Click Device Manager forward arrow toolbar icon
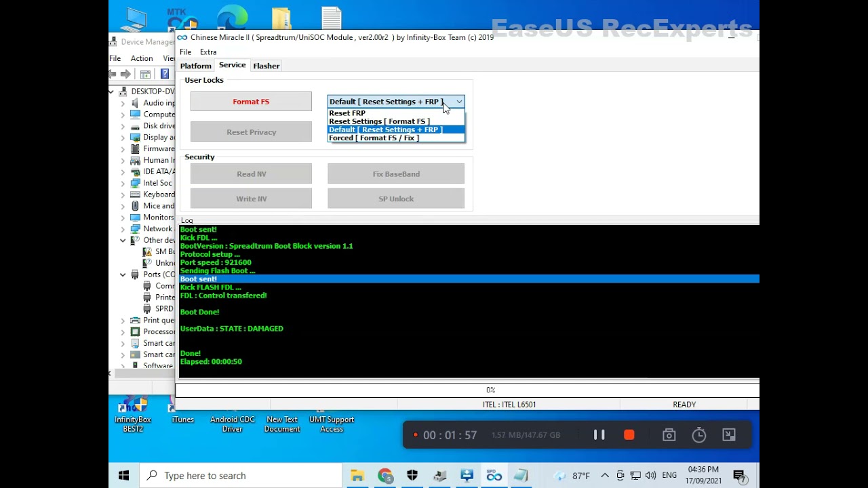Viewport: 868px width, 488px height. click(125, 74)
